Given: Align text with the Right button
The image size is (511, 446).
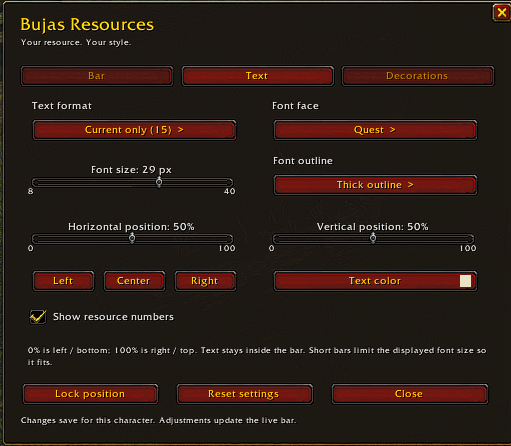Looking at the screenshot, I should coord(205,281).
